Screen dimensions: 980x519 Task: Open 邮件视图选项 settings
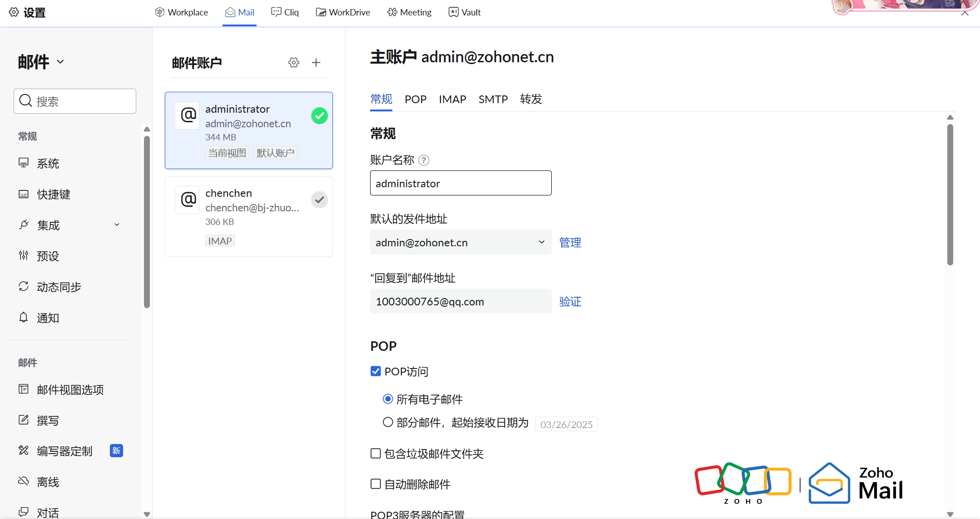(x=70, y=390)
